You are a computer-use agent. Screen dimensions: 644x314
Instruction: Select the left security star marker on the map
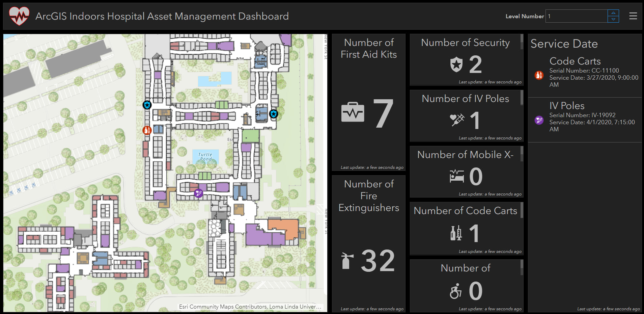[147, 105]
